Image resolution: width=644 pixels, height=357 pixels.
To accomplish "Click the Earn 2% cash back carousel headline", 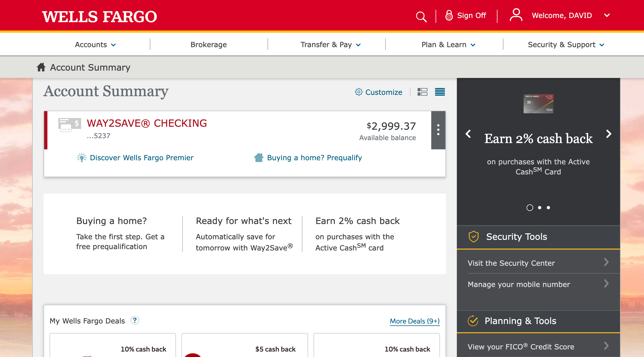I will [x=538, y=138].
